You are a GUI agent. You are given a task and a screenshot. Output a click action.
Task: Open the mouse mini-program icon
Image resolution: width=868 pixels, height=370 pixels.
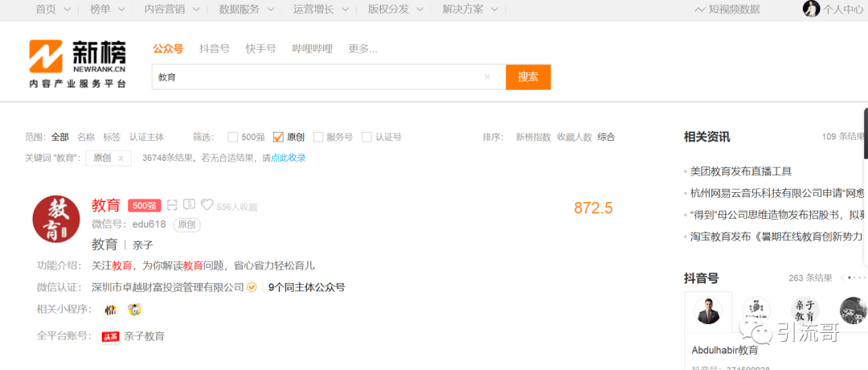click(134, 310)
